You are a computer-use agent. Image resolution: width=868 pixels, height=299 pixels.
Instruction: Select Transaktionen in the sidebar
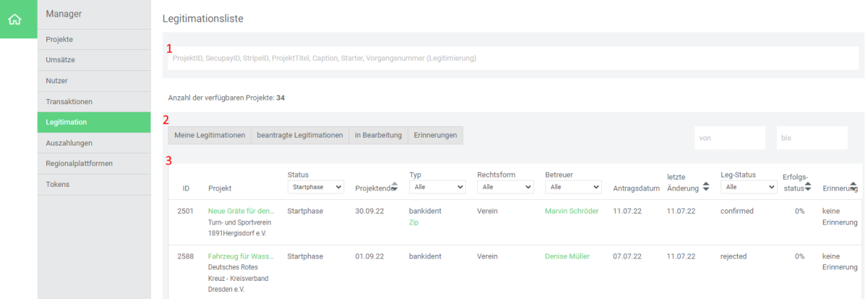69,101
